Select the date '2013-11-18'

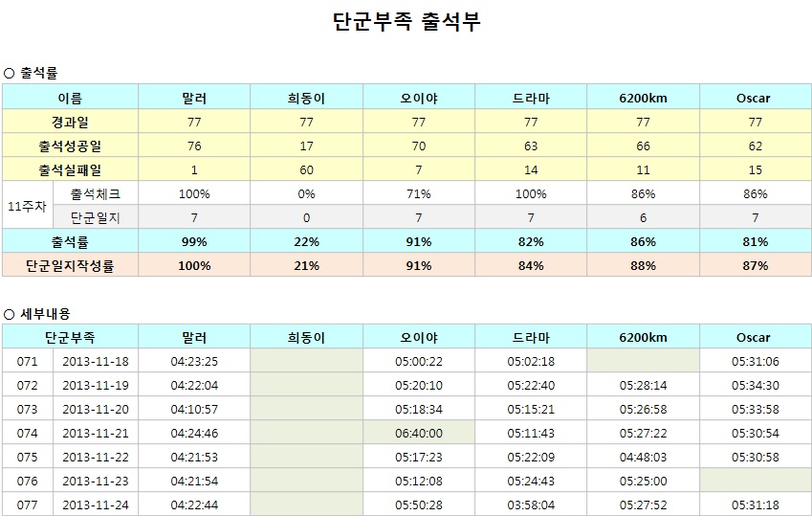96,362
